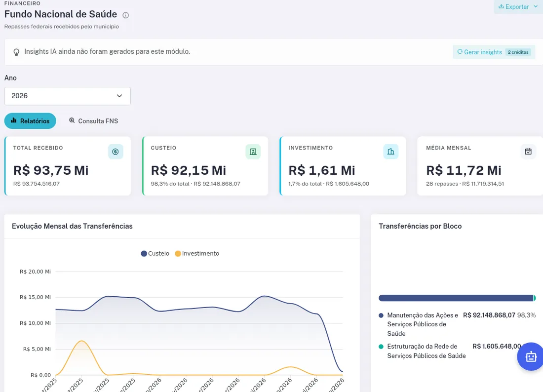Click the Transferências por Bloco heading
Image resolution: width=543 pixels, height=392 pixels.
[420, 226]
